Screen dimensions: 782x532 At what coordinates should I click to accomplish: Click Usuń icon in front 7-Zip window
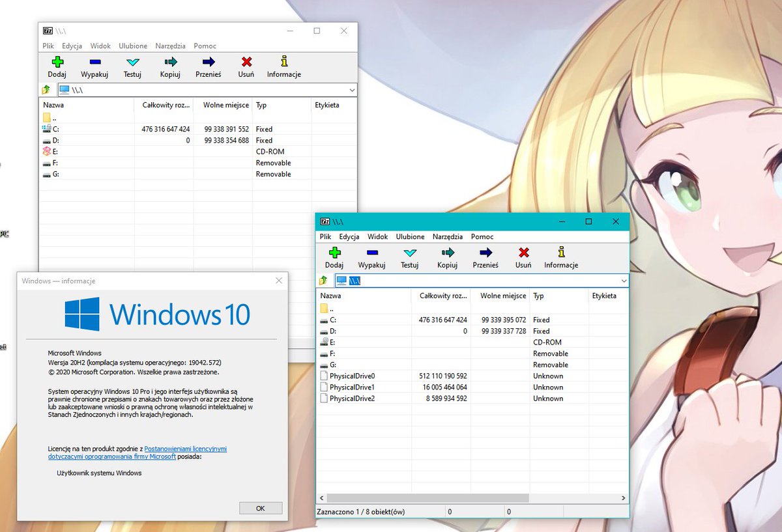[523, 253]
